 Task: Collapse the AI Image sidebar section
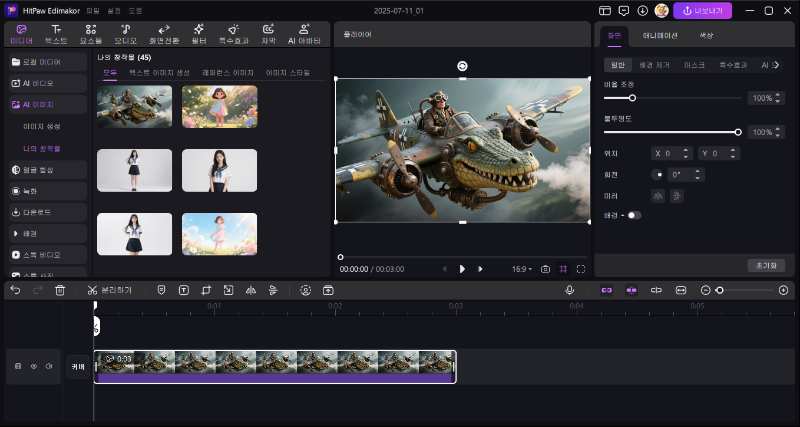click(x=48, y=105)
